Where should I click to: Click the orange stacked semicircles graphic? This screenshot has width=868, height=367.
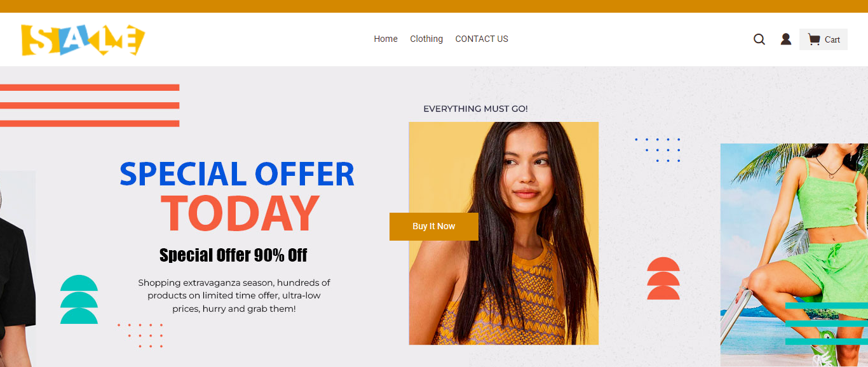tap(663, 278)
